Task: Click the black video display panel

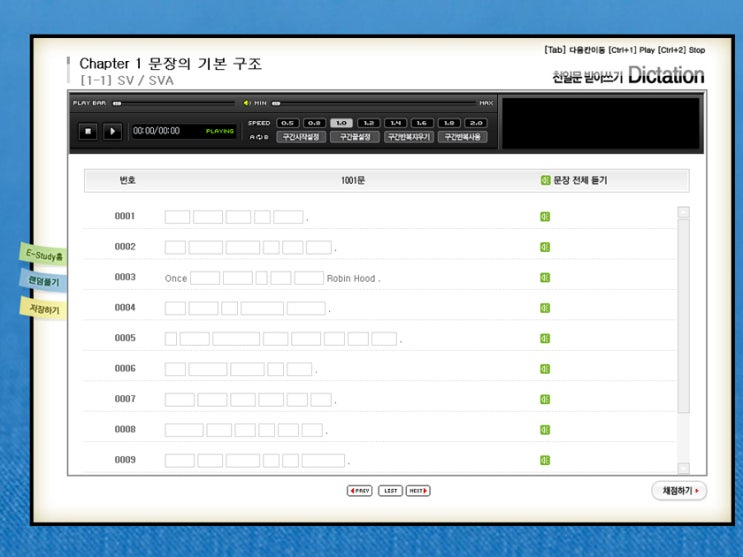Action: pos(600,123)
